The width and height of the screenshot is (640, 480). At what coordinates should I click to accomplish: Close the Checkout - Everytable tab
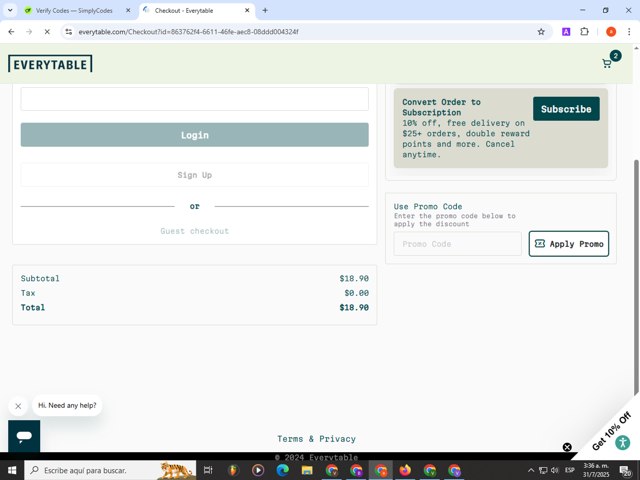point(247,11)
